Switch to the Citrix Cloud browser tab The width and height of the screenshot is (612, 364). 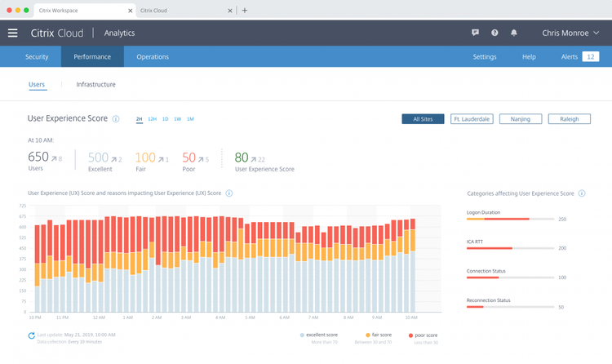185,11
